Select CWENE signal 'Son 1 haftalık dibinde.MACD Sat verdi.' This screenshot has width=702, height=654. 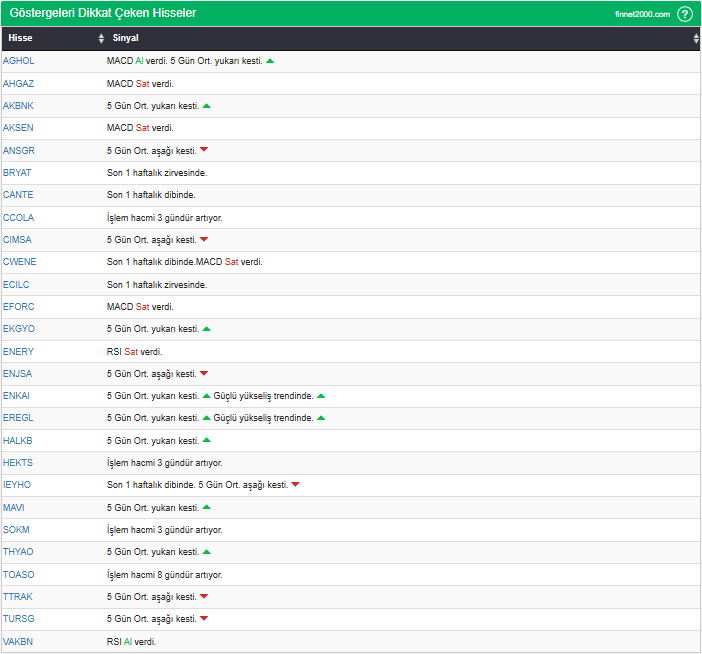pos(184,261)
